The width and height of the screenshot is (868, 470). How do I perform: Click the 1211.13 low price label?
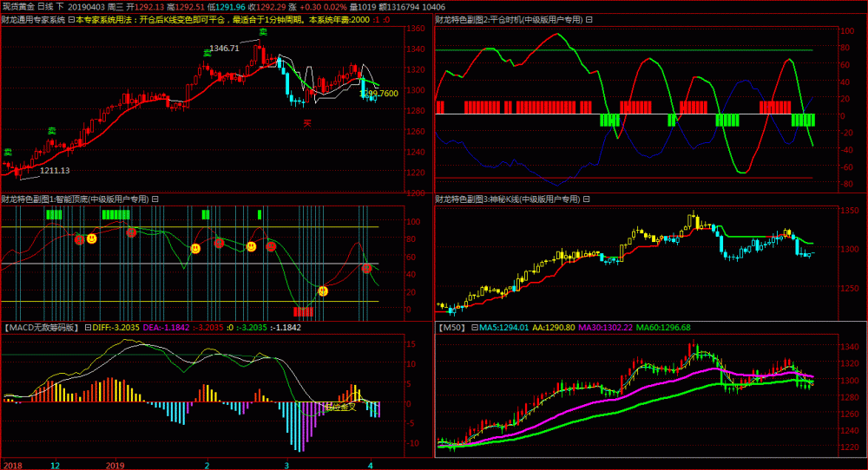coord(55,170)
